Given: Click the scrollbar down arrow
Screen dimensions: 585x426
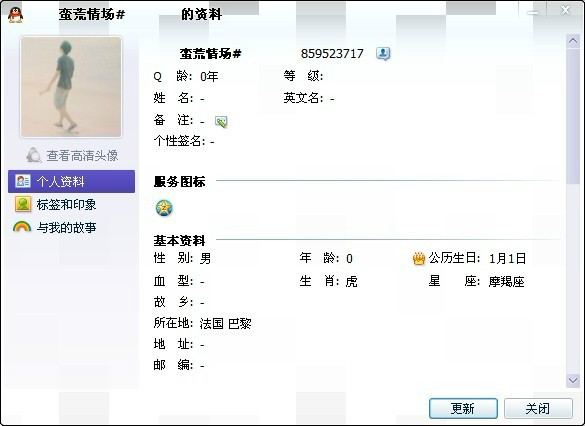Looking at the screenshot, I should (573, 380).
